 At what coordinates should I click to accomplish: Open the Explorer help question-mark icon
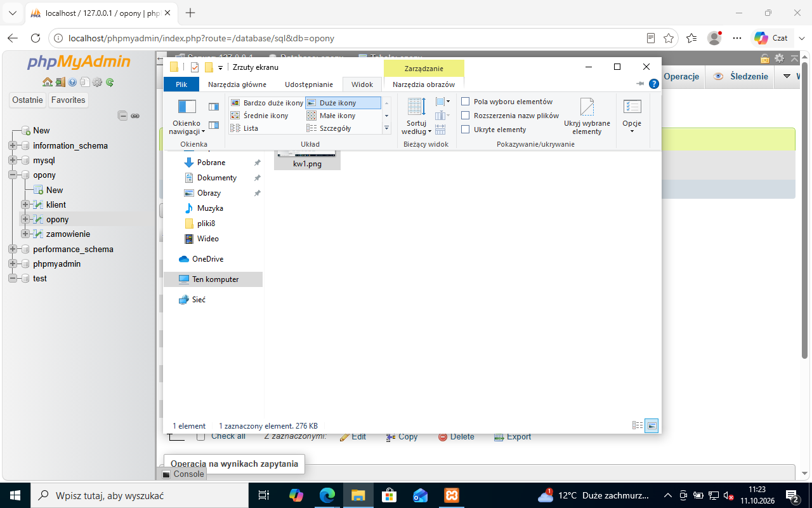[653, 84]
